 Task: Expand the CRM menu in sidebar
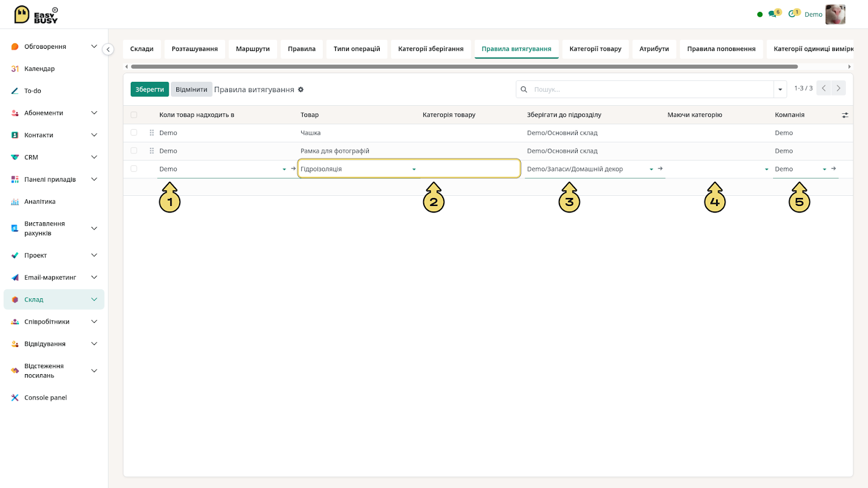point(94,157)
